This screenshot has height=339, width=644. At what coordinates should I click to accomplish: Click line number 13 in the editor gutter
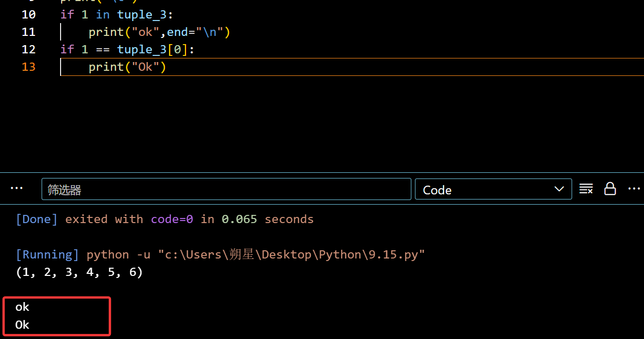[x=28, y=67]
